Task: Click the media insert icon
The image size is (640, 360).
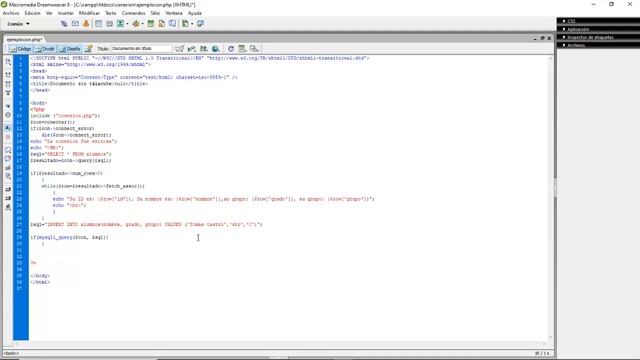Action: coord(136,24)
